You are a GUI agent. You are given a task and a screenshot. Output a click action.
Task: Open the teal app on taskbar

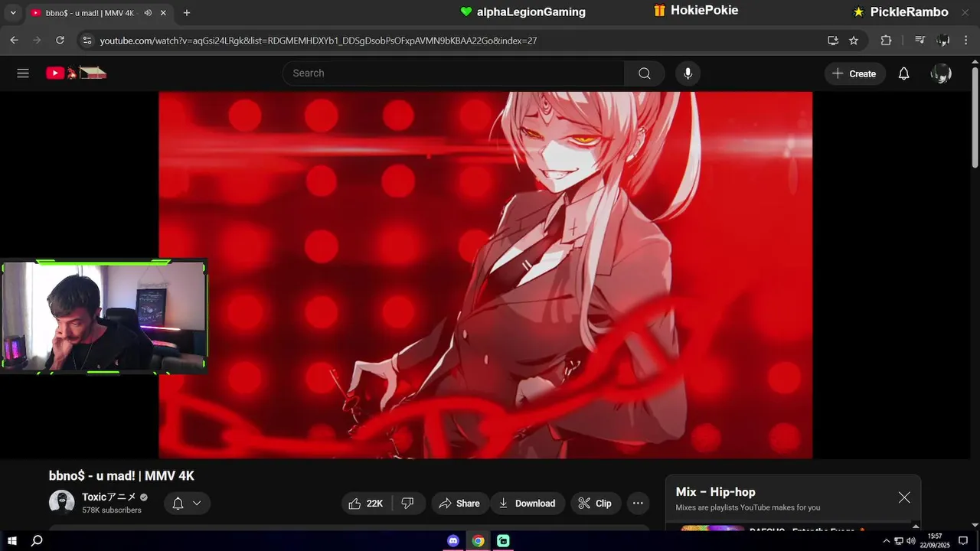pos(503,540)
